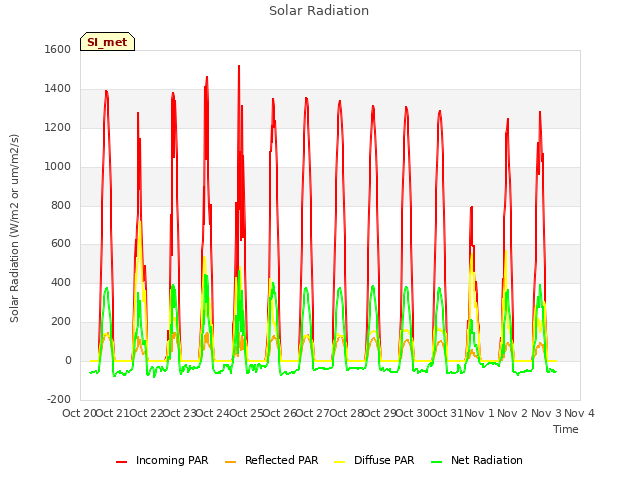Click the x-axis date label Nov 1
Screen dimensions: 640x480
click(x=479, y=413)
